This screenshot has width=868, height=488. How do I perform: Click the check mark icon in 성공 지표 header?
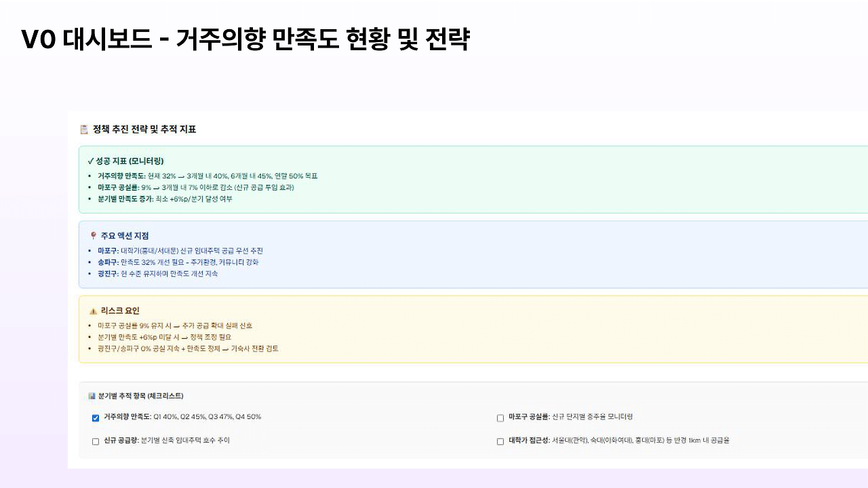coord(90,162)
